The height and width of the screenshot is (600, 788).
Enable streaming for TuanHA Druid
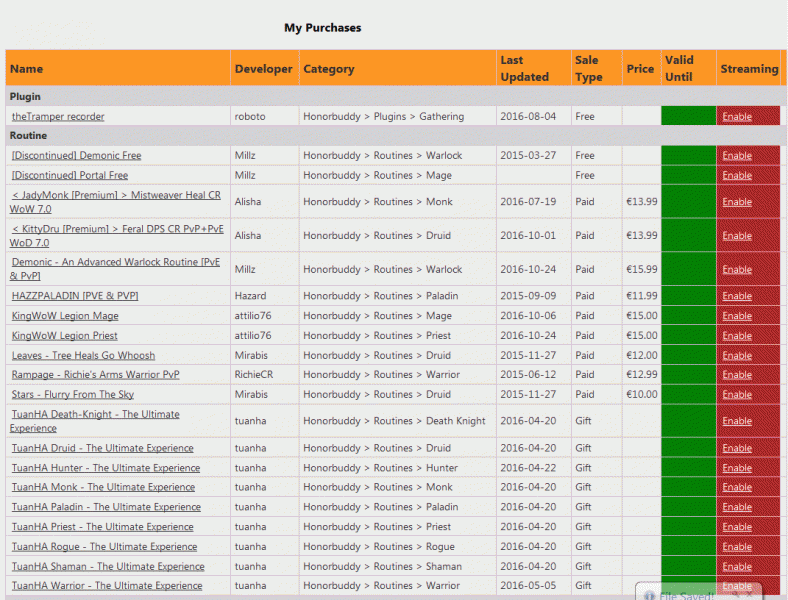(737, 448)
